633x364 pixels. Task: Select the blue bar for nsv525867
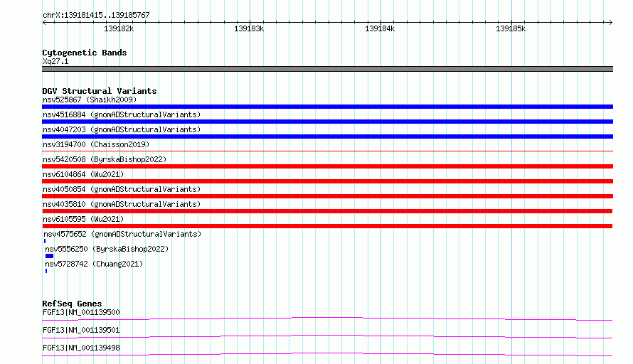point(327,107)
